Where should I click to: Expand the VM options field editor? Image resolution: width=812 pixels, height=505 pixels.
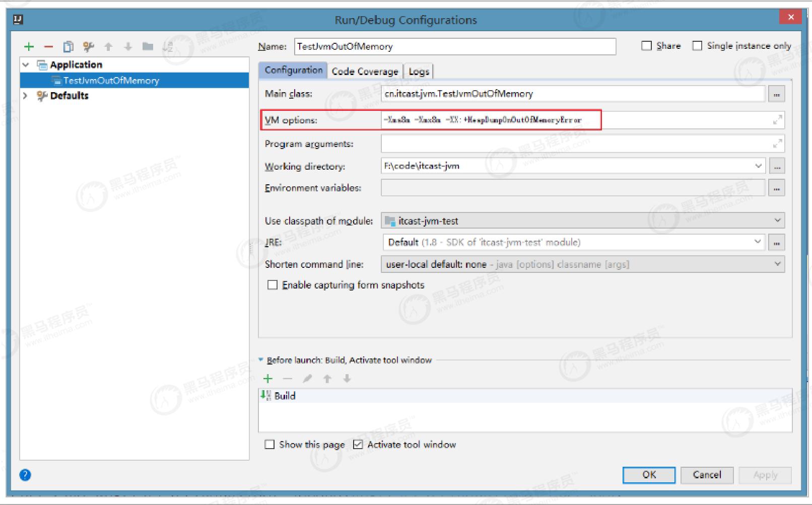pyautogui.click(x=778, y=120)
